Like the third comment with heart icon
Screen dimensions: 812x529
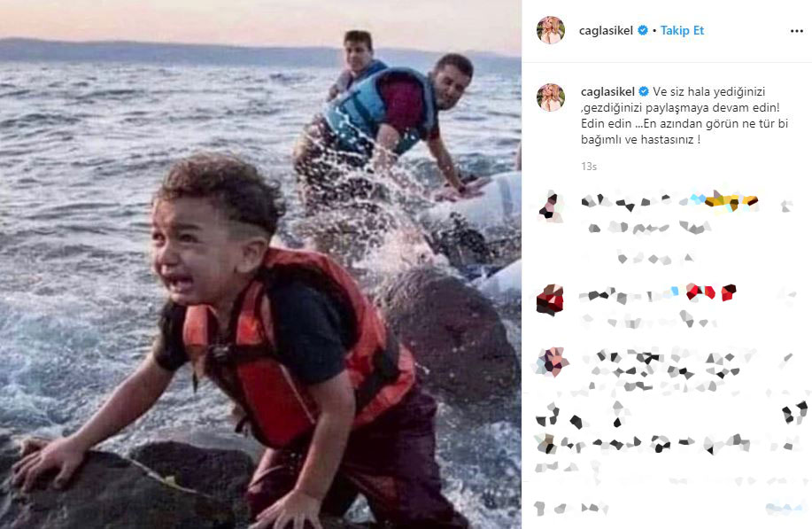(788, 358)
